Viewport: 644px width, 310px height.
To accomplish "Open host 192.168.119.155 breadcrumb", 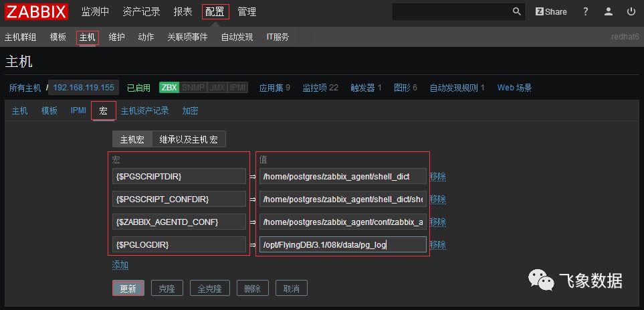I will pos(84,88).
